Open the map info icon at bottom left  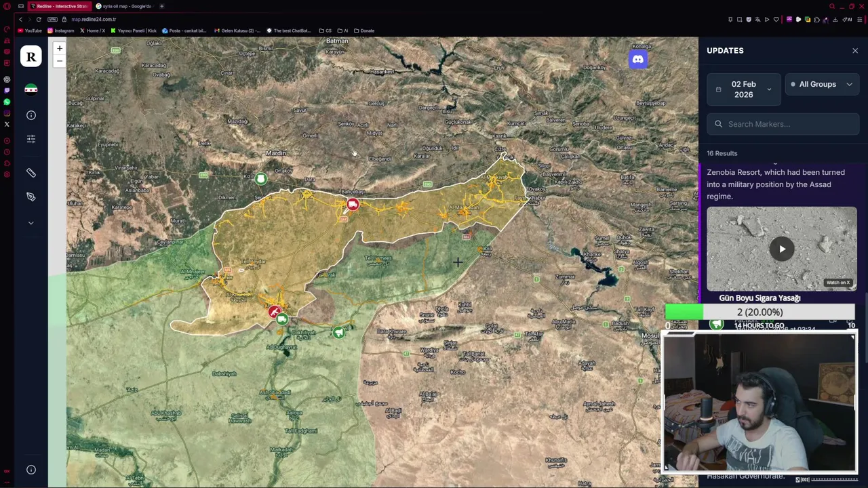pyautogui.click(x=31, y=470)
